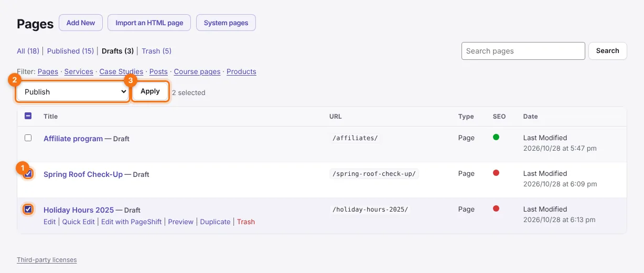This screenshot has width=644, height=273.
Task: Click the red Trash row action
Action: point(246,222)
